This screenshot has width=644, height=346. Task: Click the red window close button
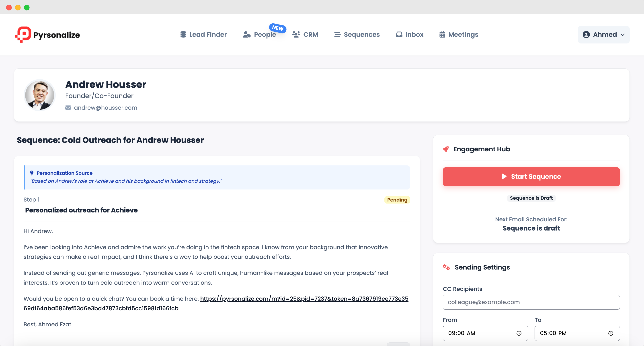tap(9, 8)
